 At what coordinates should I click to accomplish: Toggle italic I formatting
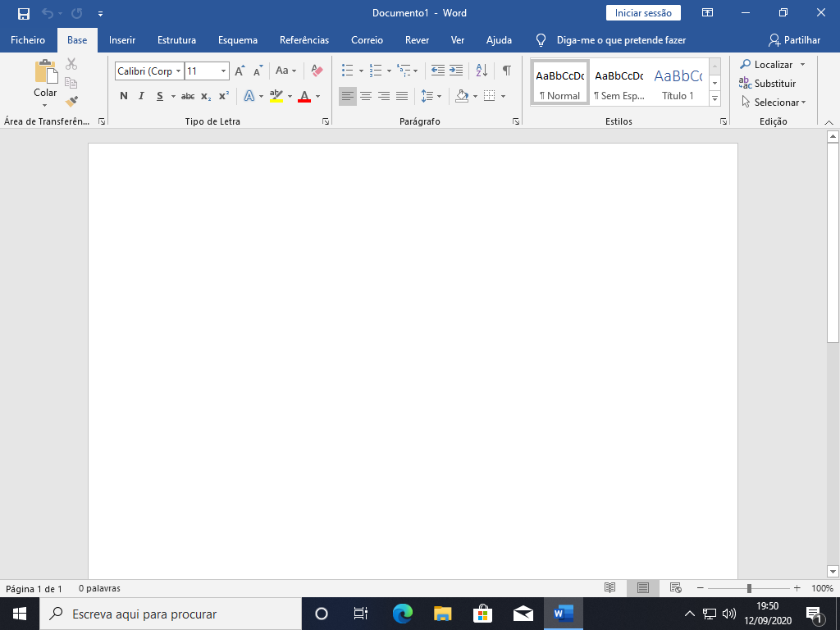[x=141, y=97]
